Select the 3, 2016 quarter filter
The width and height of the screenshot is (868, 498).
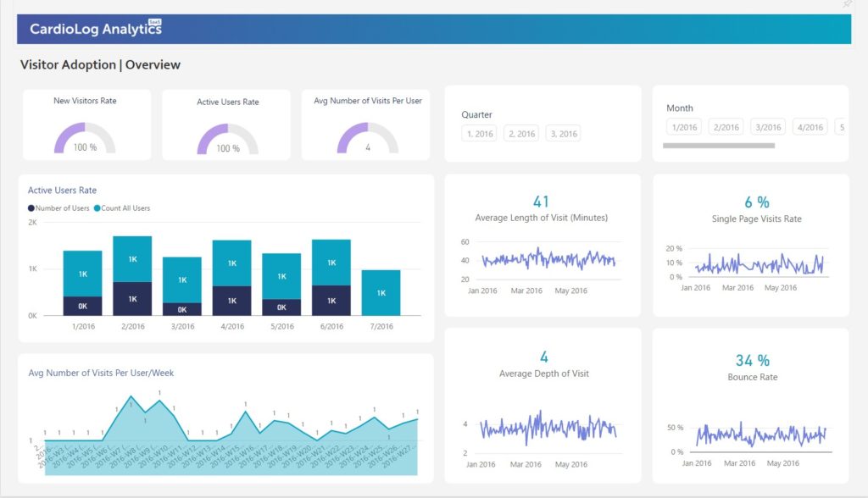(563, 132)
